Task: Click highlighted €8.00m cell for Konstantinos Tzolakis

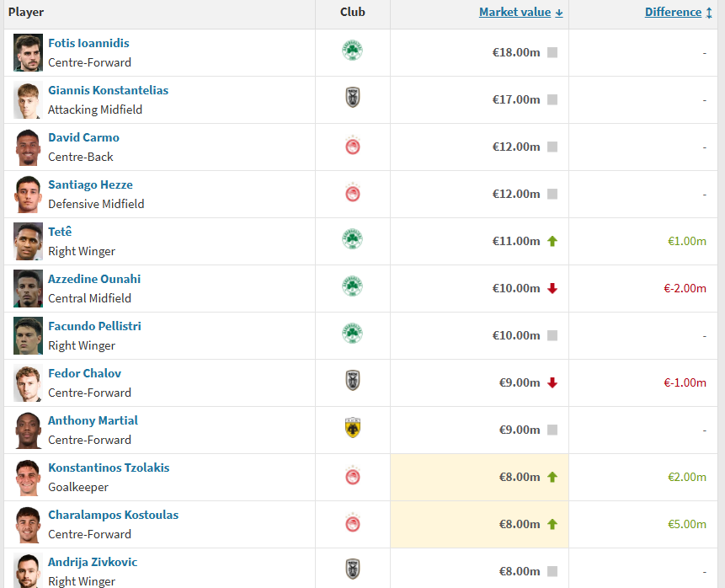Action: pos(479,477)
